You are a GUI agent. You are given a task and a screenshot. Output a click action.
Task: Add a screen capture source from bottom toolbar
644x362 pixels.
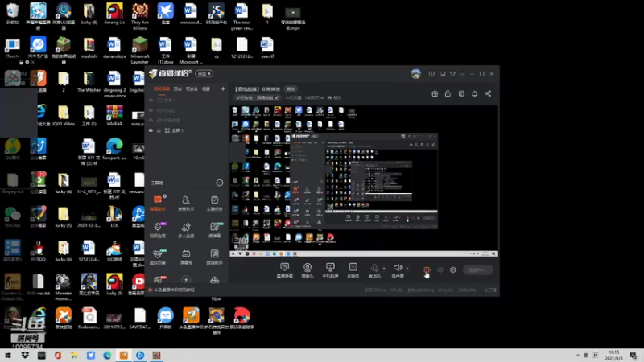284,270
